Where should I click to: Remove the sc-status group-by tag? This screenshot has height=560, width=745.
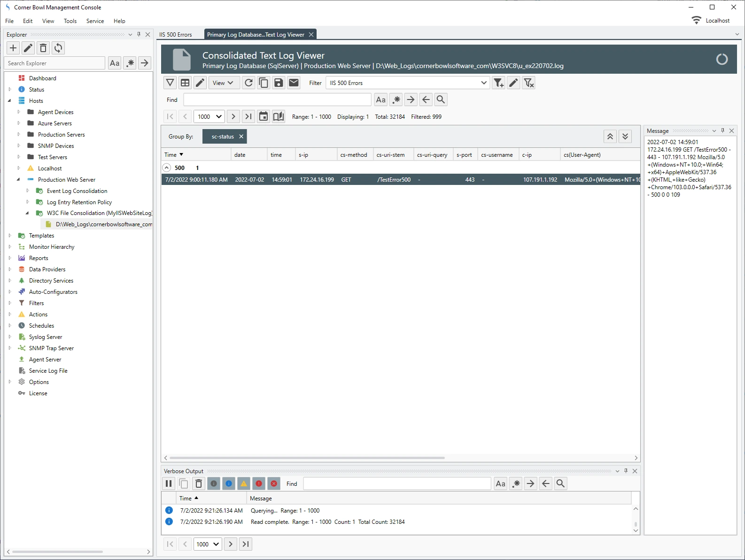[x=241, y=137]
